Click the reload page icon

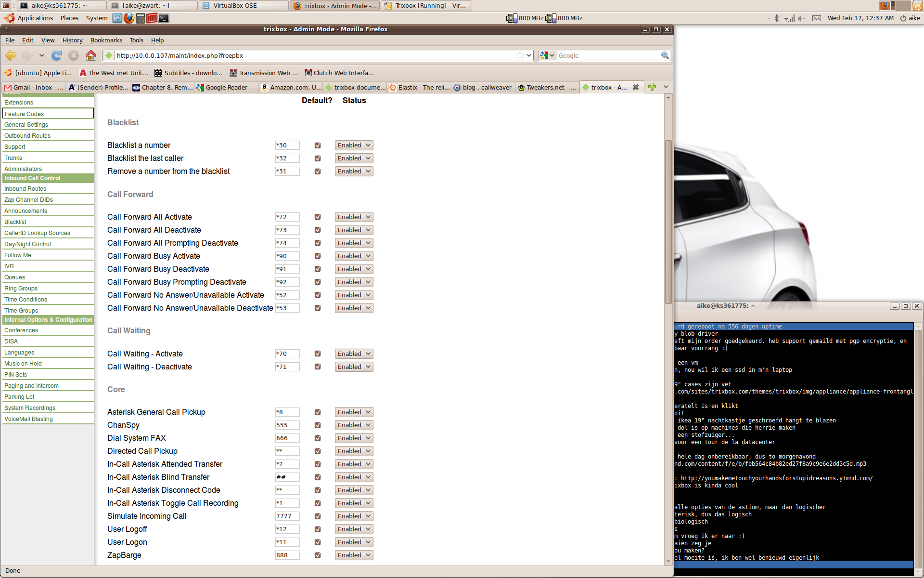pos(57,55)
